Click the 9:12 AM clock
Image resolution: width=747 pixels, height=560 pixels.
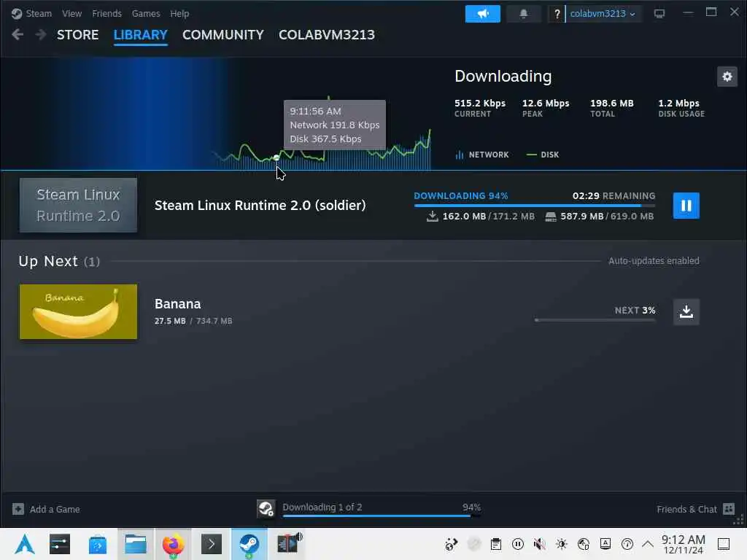(x=683, y=544)
